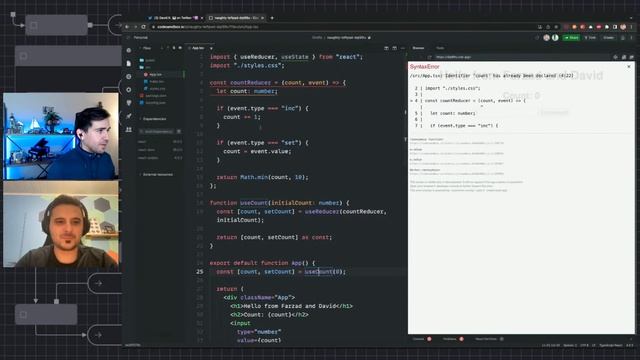Close the SyntaxError overlay

coord(629,67)
